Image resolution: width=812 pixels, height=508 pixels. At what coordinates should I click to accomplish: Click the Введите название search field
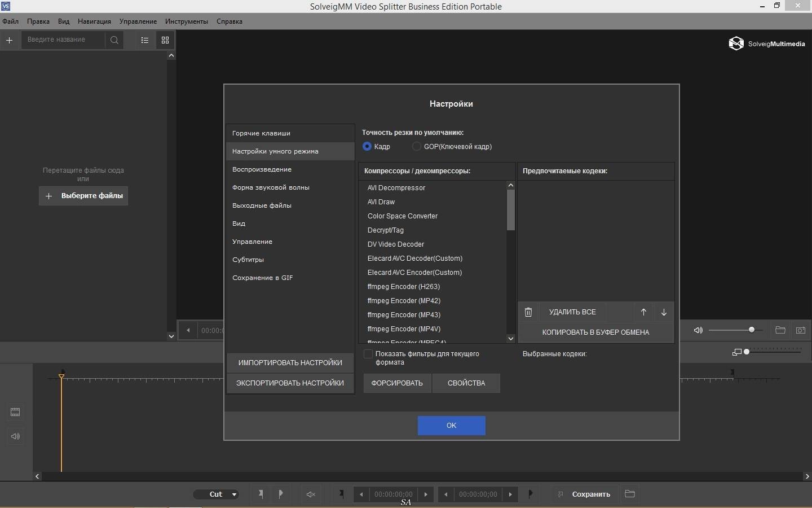(63, 40)
